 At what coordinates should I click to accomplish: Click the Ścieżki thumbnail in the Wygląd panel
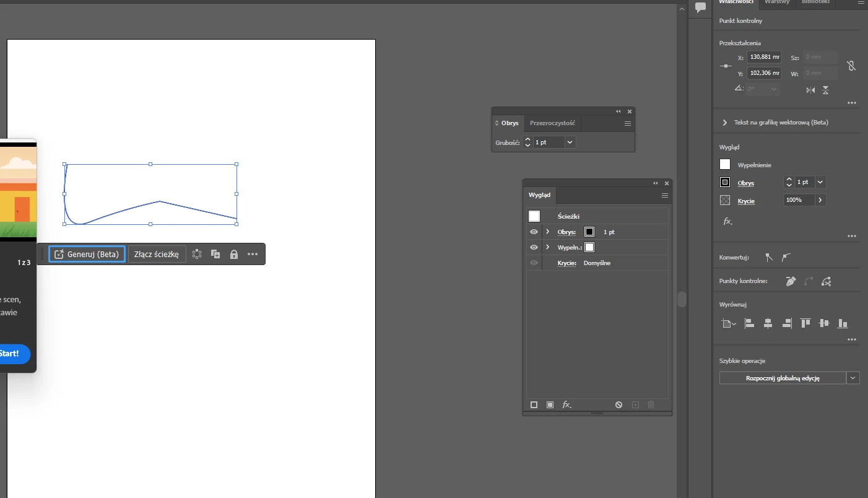click(534, 216)
